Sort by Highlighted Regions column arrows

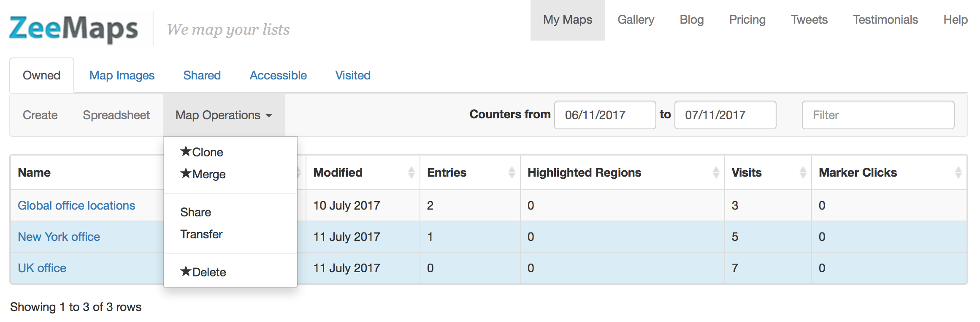(x=716, y=172)
